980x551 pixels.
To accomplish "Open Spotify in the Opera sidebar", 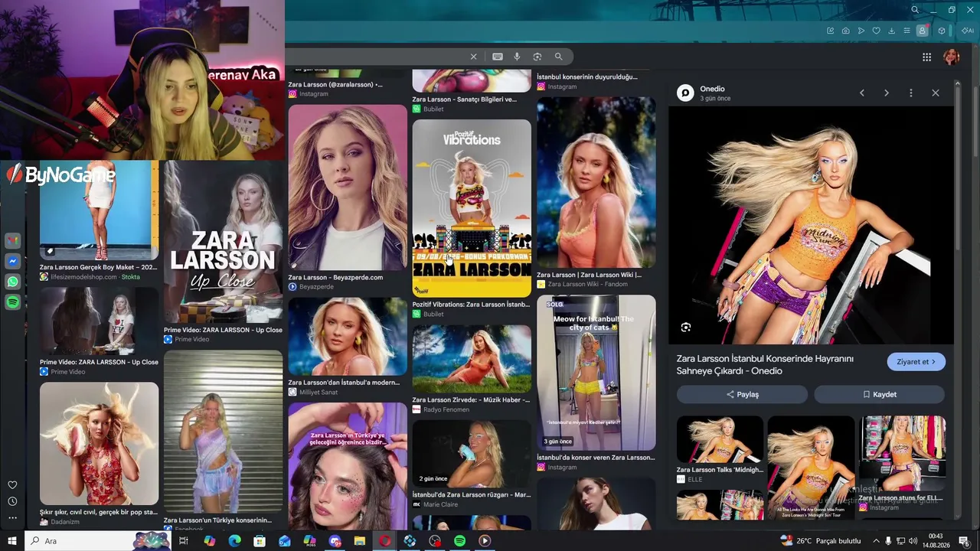I will tap(12, 302).
